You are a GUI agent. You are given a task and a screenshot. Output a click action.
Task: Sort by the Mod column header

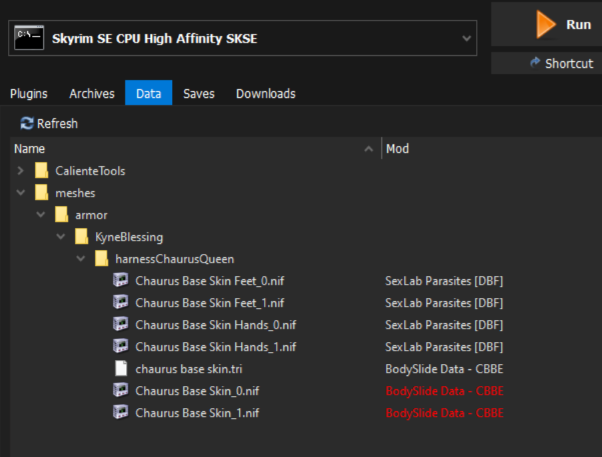coord(397,149)
